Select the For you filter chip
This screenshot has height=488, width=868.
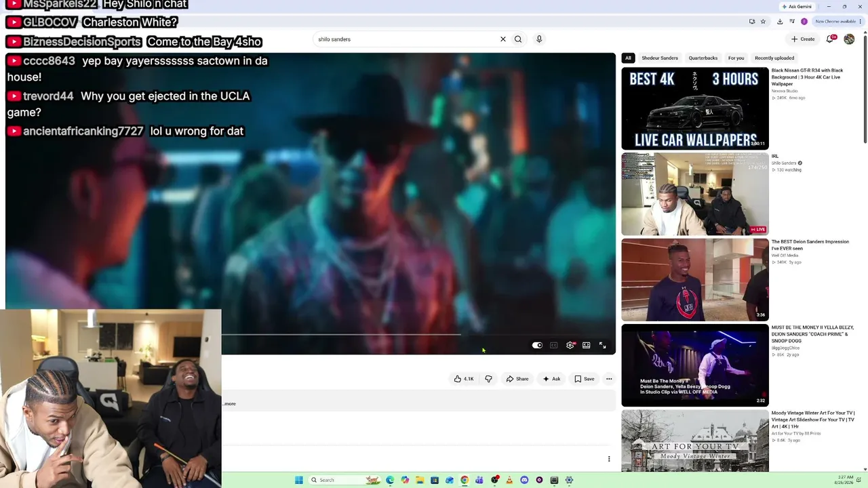(736, 58)
